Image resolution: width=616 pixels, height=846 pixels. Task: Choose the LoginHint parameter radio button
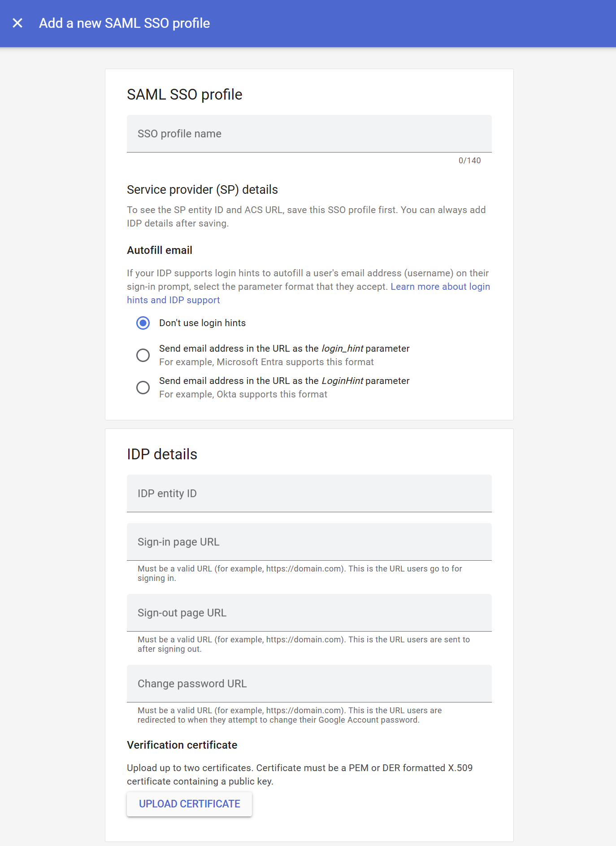point(143,388)
